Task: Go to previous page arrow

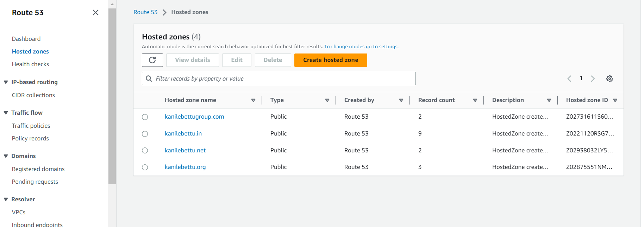Action: tap(569, 78)
